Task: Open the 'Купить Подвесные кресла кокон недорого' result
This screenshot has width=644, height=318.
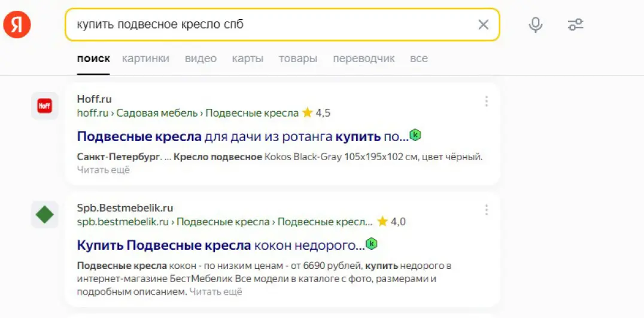Action: pos(221,246)
